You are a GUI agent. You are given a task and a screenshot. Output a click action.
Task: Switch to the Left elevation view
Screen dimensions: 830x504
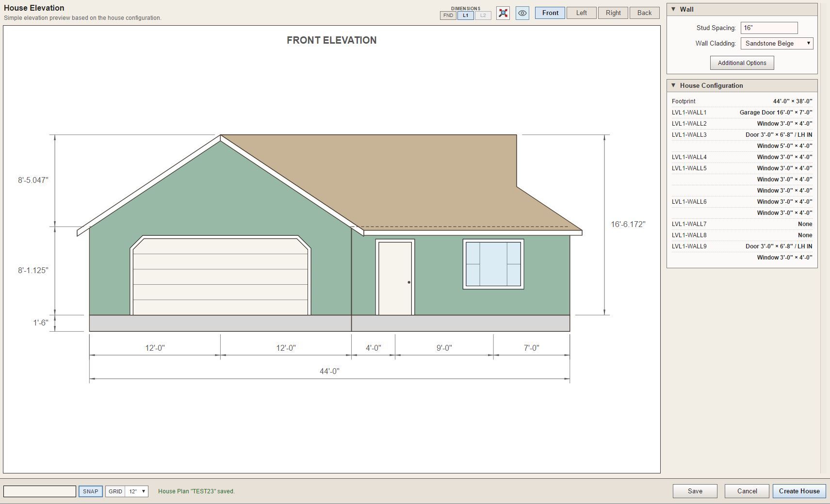[x=582, y=13]
